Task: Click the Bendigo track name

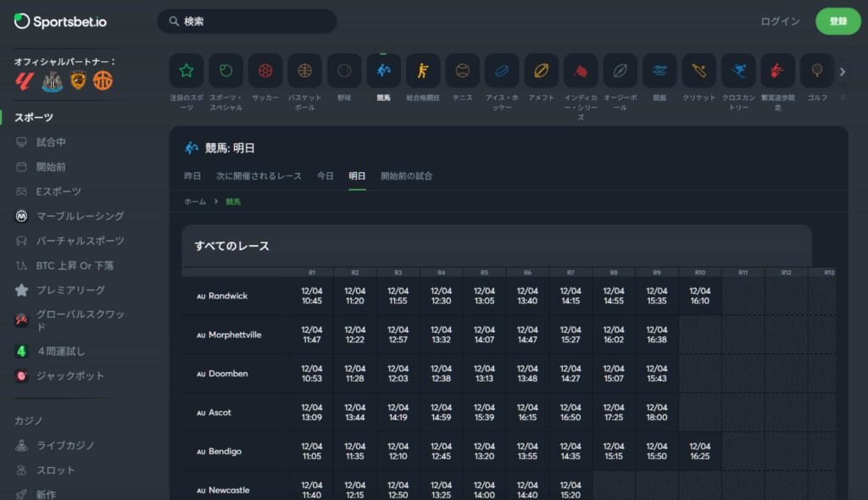Action: [x=225, y=452]
